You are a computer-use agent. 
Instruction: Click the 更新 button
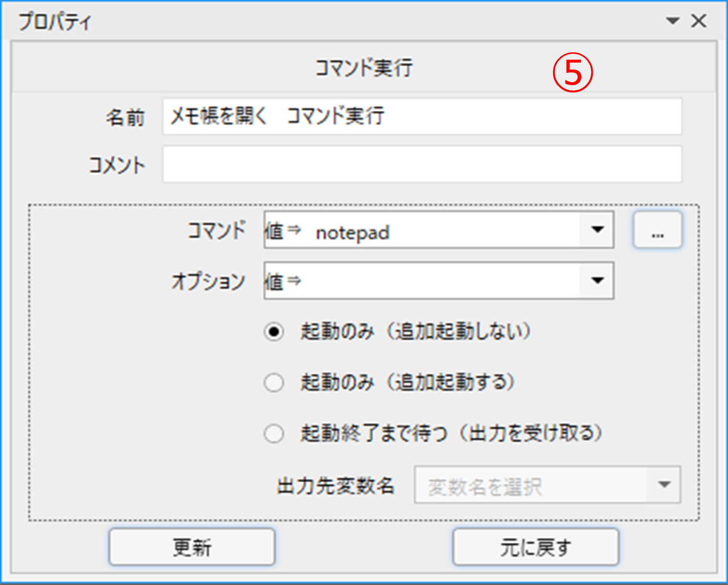pos(192,547)
